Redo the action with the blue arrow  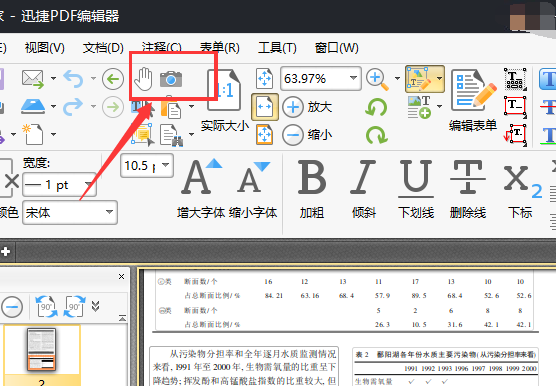[73, 107]
